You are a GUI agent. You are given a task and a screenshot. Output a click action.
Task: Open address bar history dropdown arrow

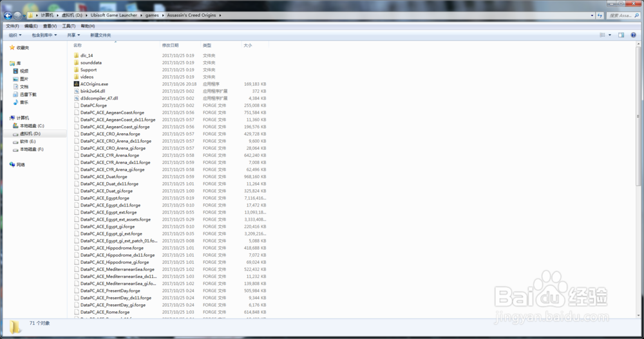(x=592, y=15)
